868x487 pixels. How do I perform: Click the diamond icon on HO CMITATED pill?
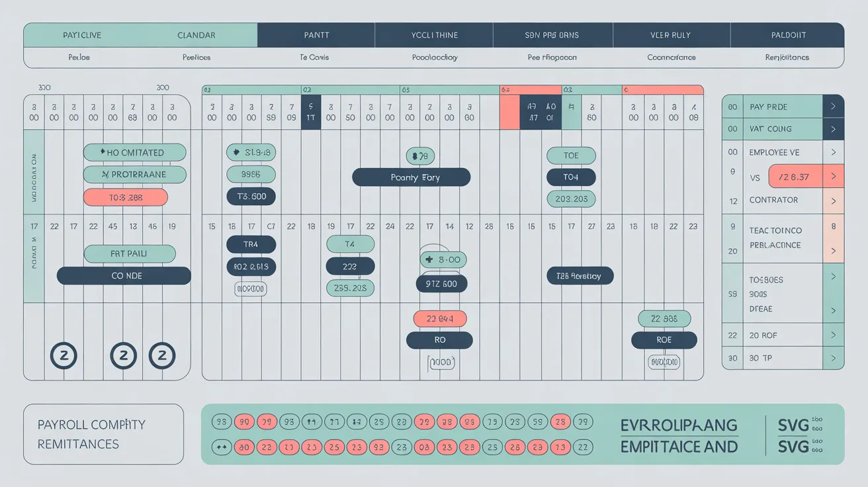(x=102, y=152)
